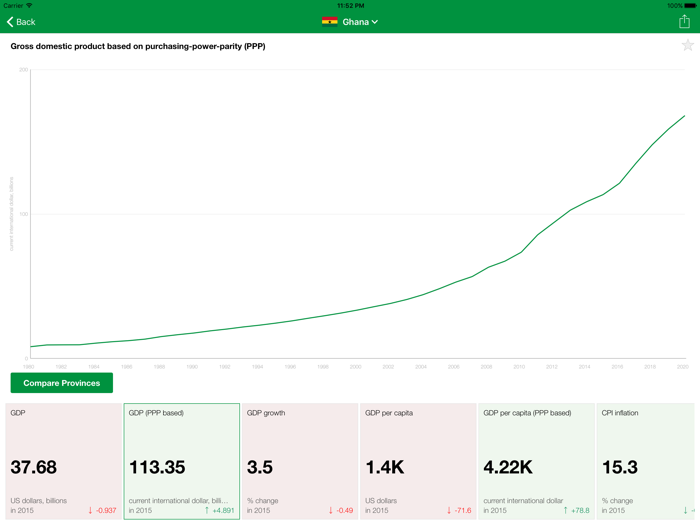
Task: Open the GDP growth indicator card
Action: pyautogui.click(x=299, y=461)
